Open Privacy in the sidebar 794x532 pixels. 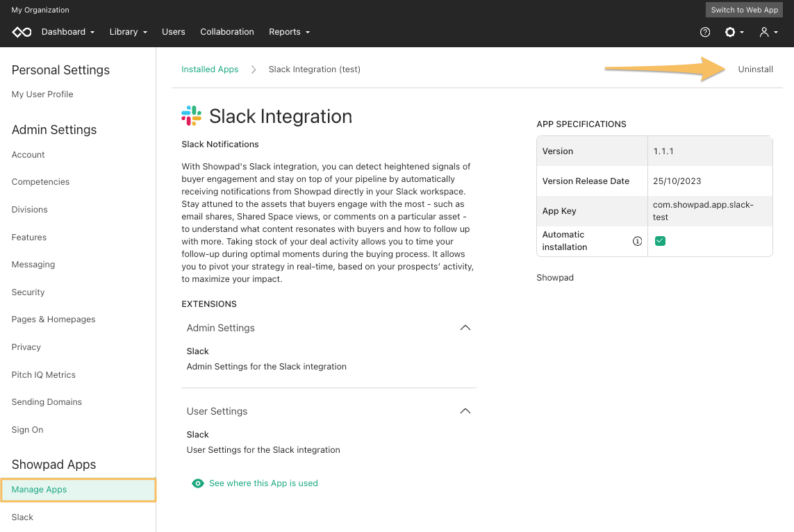26,347
